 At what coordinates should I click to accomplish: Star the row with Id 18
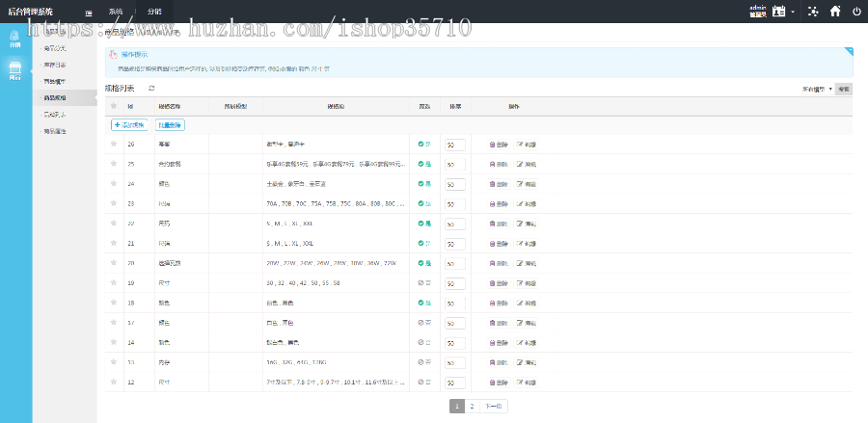(114, 303)
